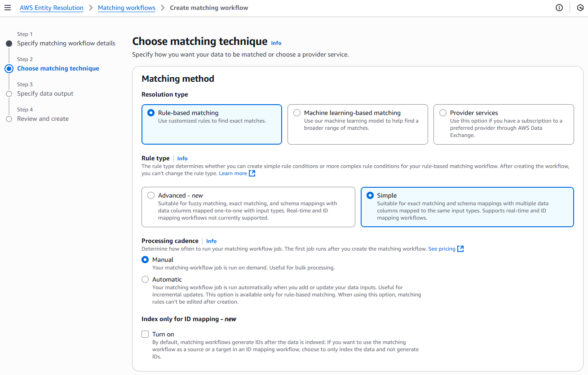Click the external link icon beside See pricing
The width and height of the screenshot is (588, 375).
[x=460, y=248]
